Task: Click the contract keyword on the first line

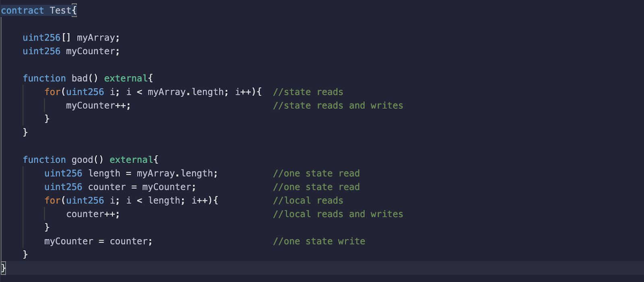Action: [22, 10]
